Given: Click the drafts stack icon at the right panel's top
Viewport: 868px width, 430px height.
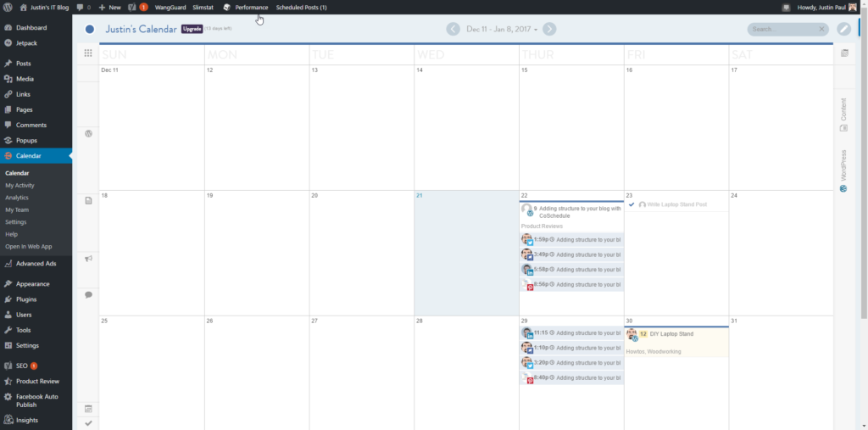Looking at the screenshot, I should (x=844, y=53).
